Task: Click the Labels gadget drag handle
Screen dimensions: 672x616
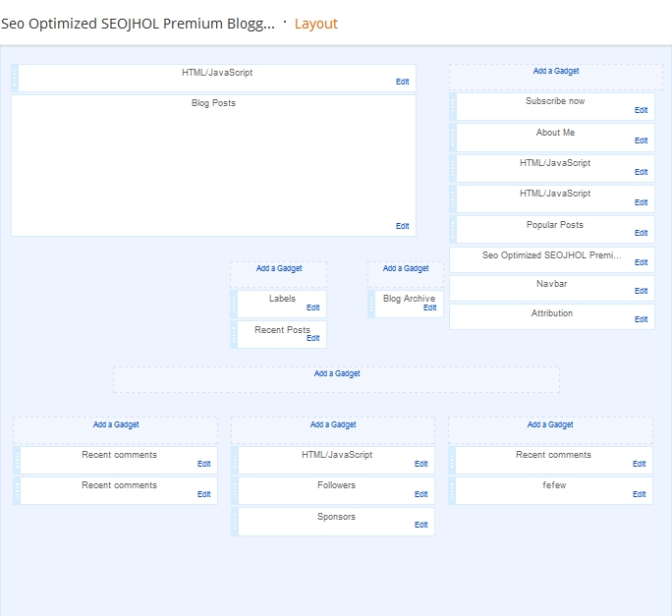Action: coord(234,304)
